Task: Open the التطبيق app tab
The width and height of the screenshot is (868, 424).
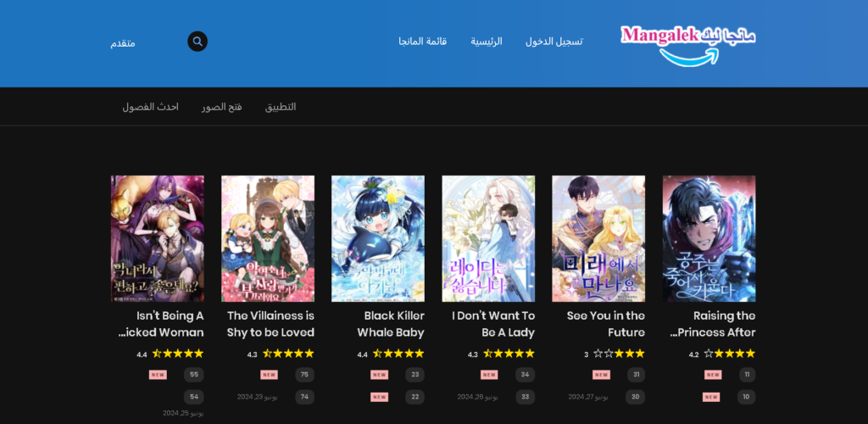Action: click(281, 107)
